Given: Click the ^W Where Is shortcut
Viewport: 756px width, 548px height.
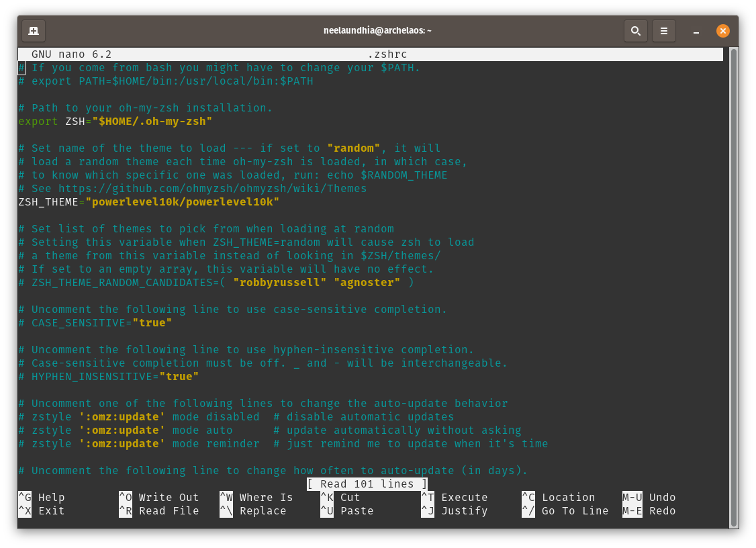Looking at the screenshot, I should point(256,498).
